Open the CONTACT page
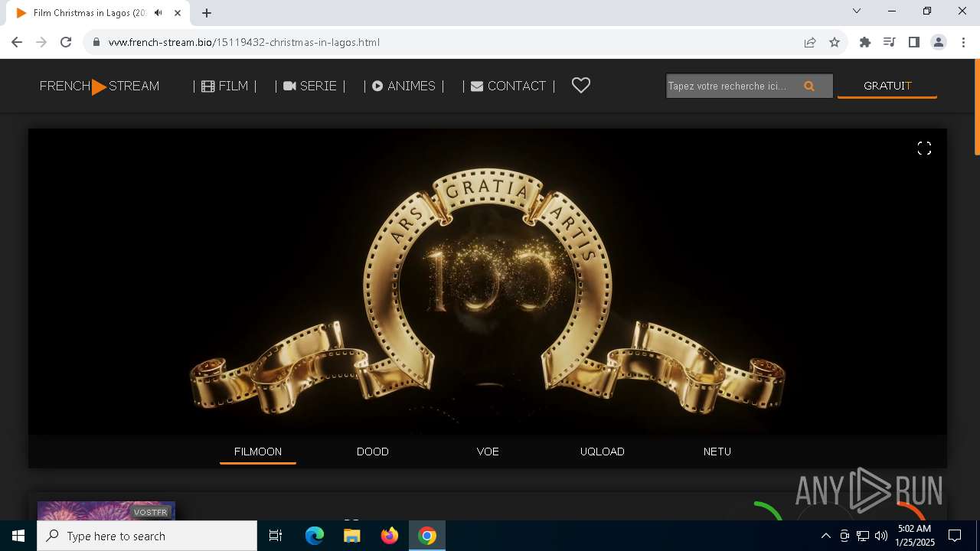 click(x=508, y=86)
